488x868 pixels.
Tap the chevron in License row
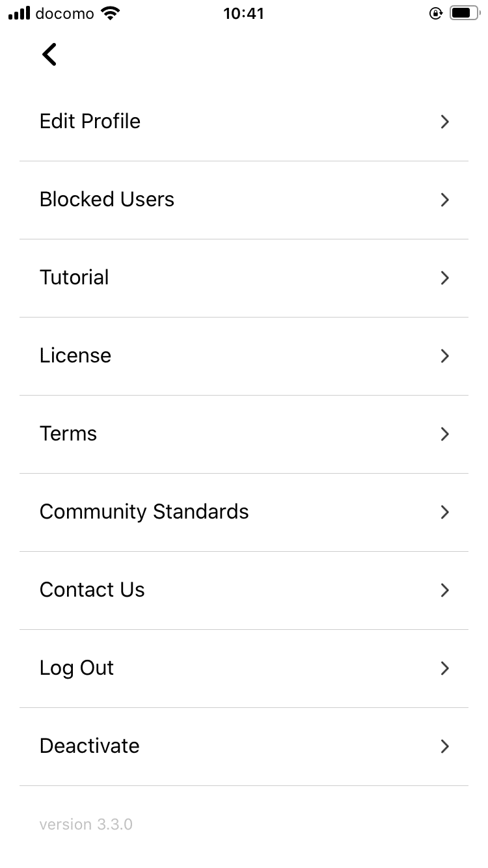pyautogui.click(x=445, y=356)
